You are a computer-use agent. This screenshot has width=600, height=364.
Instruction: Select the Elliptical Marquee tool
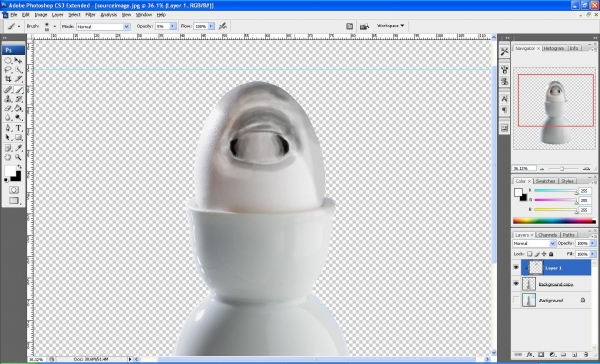pyautogui.click(x=8, y=60)
